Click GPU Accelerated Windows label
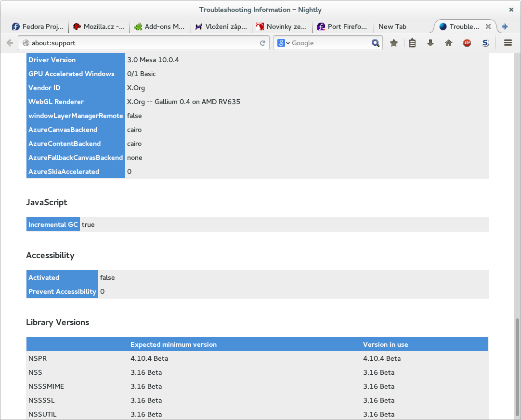Viewport: 521px width, 420px height. 71,74
